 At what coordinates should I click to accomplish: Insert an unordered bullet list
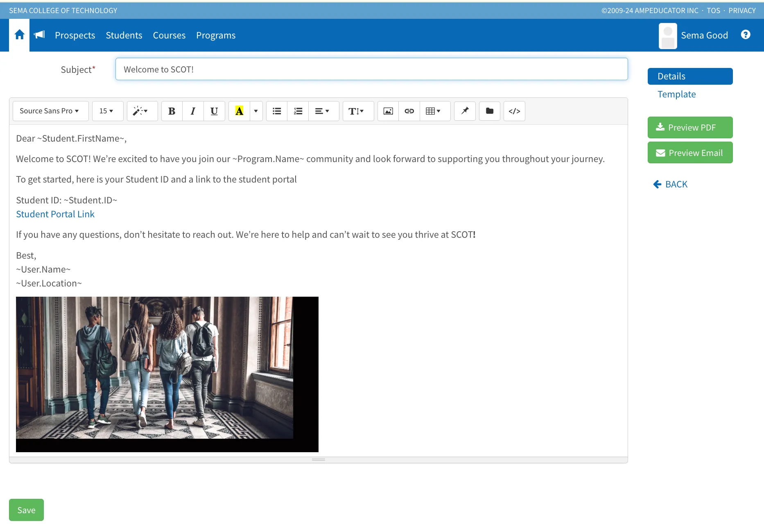point(277,111)
